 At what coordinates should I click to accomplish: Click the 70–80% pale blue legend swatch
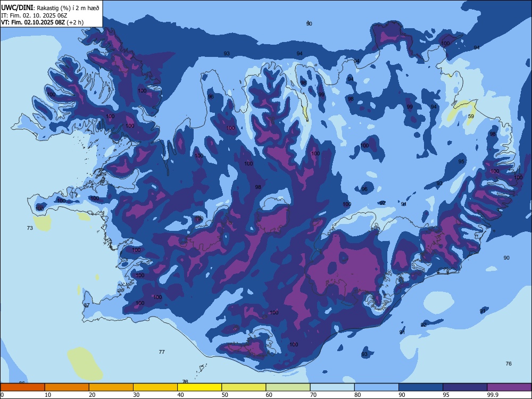pos(332,387)
